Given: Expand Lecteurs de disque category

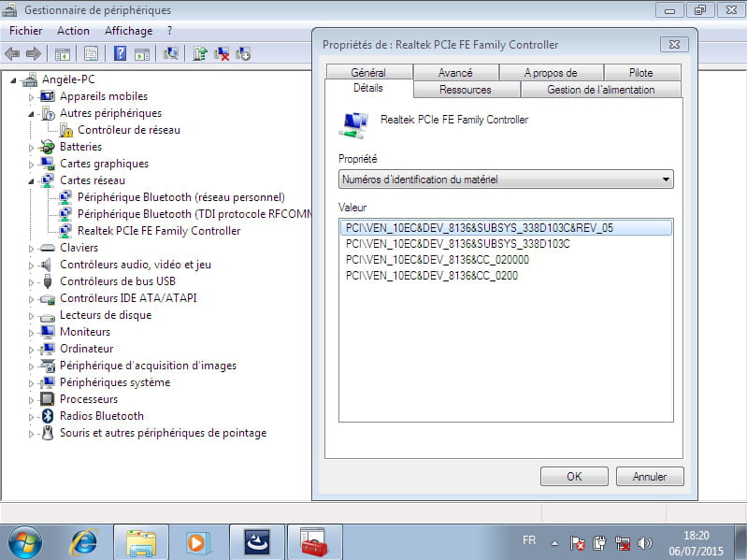Looking at the screenshot, I should coord(32,316).
